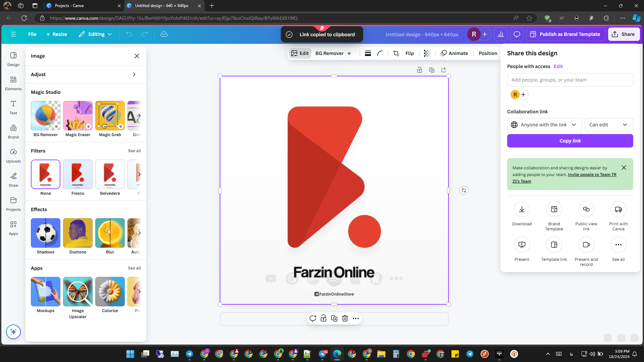This screenshot has width=644, height=362.
Task: Click Edit next to People with access
Action: point(558,66)
